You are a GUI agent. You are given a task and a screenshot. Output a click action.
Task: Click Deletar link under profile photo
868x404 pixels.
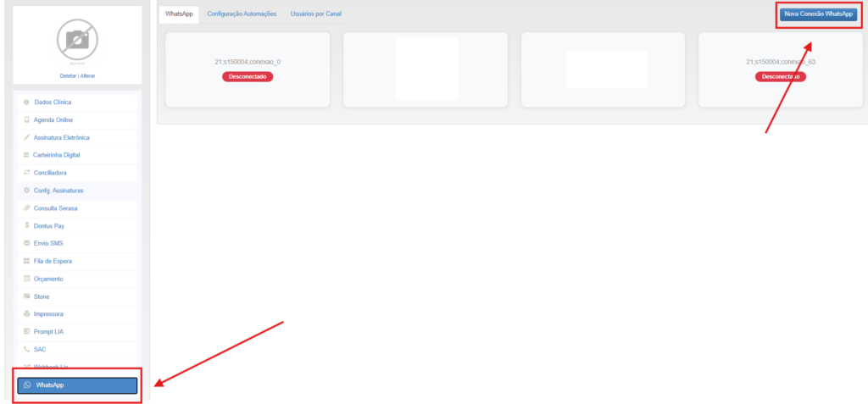click(68, 76)
